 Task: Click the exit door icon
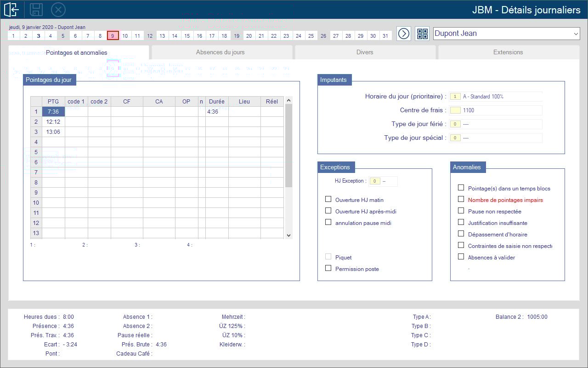(x=11, y=9)
